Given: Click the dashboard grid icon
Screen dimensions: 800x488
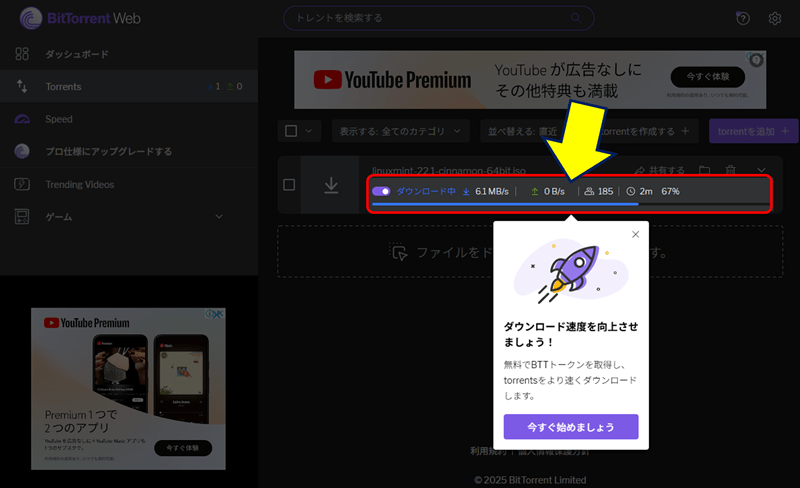Looking at the screenshot, I should click(x=22, y=54).
